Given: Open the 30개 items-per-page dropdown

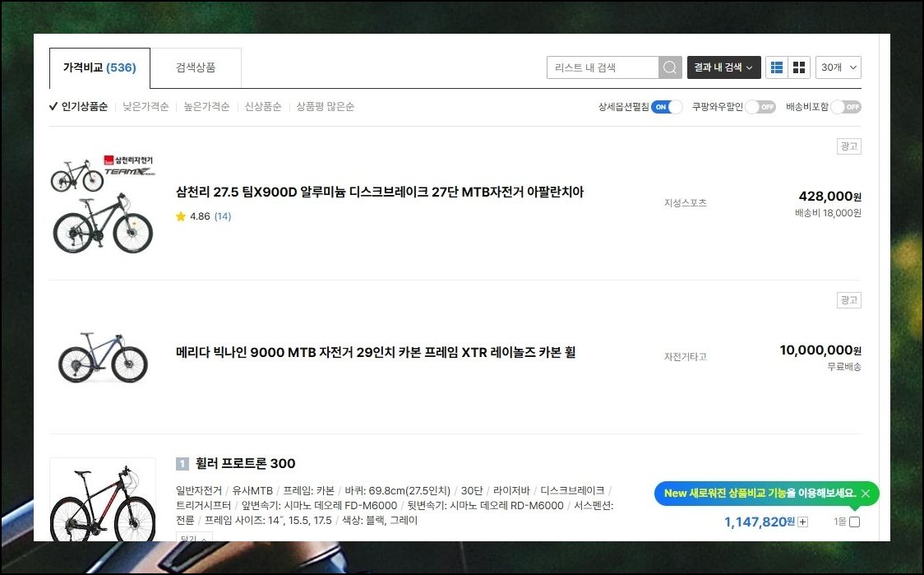Looking at the screenshot, I should point(839,67).
